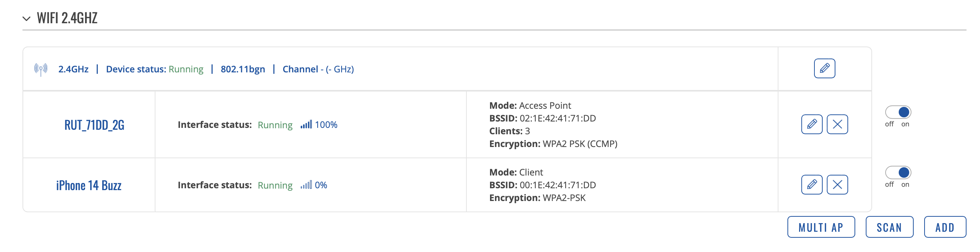Click the wireless antenna icon beside 2.4GHz
The image size is (980, 252).
click(x=41, y=69)
